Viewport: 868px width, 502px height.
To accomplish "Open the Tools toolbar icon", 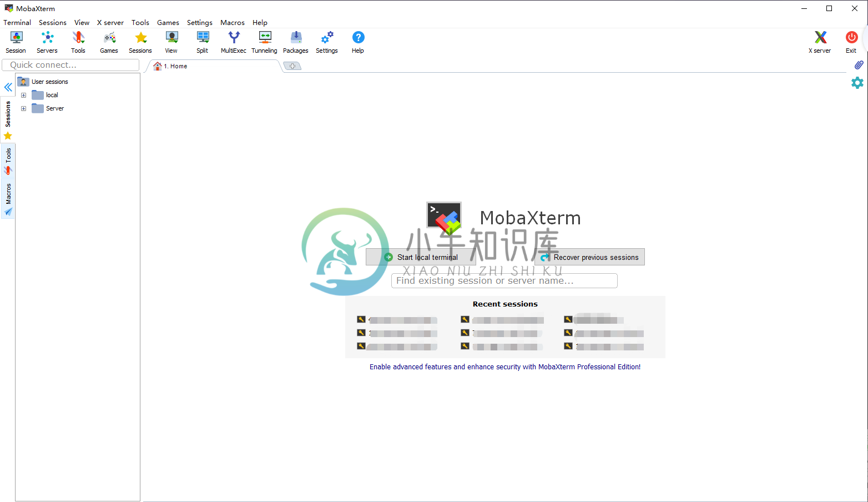I will [x=78, y=42].
